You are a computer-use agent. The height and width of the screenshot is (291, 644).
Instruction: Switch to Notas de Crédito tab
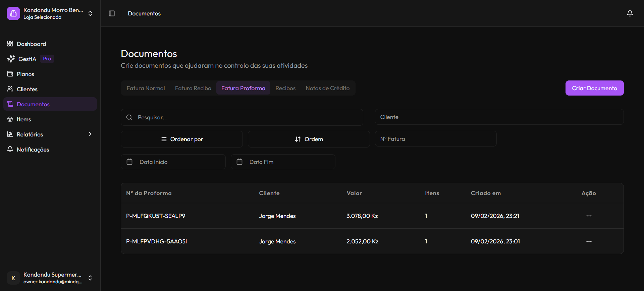pos(327,88)
